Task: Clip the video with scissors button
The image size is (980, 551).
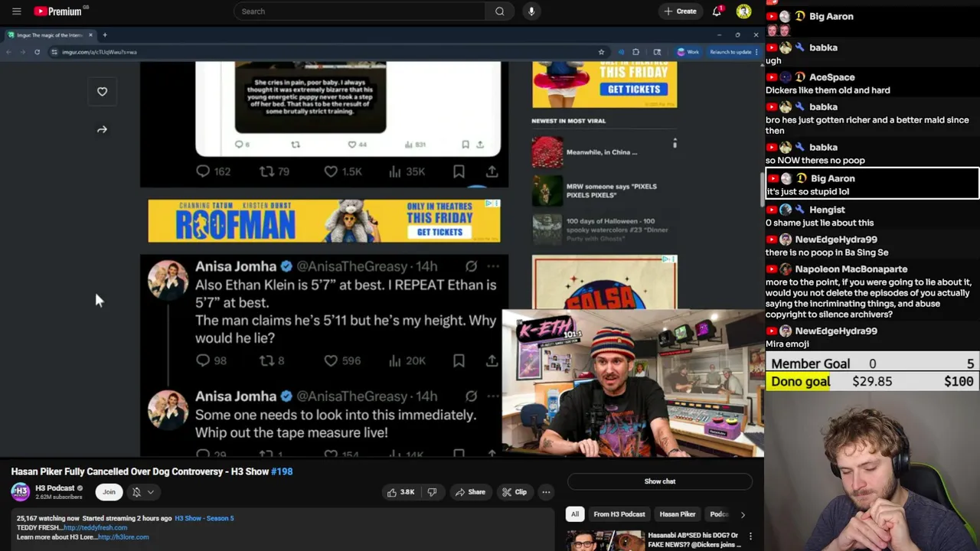Action: (x=514, y=492)
